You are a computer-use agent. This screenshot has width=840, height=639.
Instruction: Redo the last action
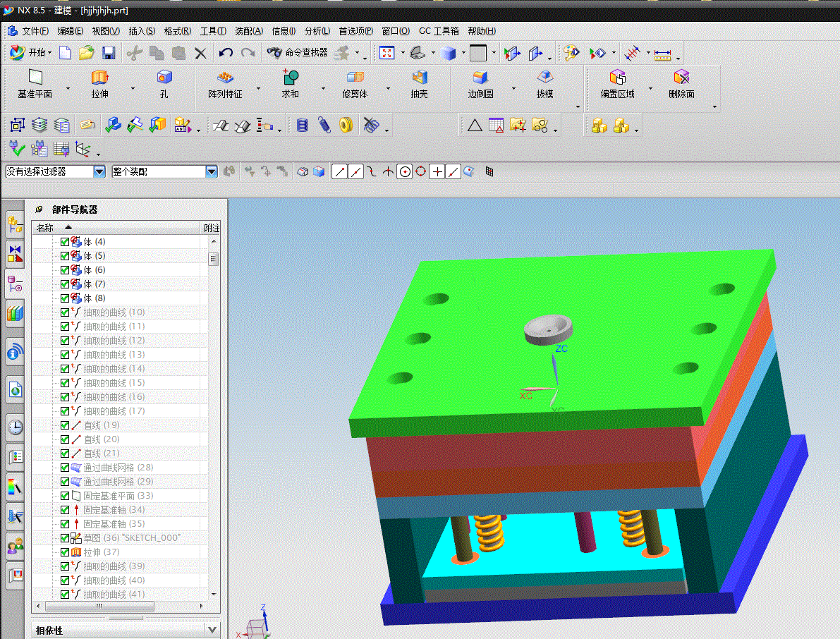(248, 52)
